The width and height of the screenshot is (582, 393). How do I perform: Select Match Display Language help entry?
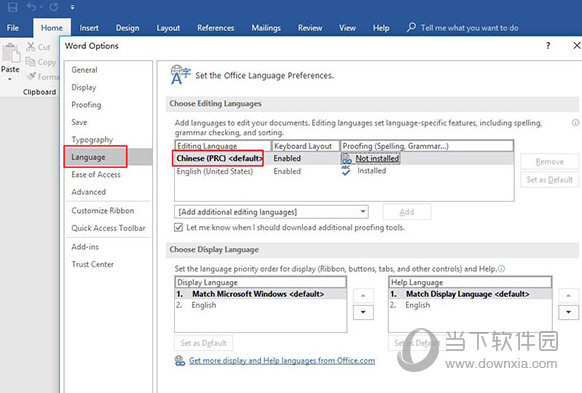point(470,294)
